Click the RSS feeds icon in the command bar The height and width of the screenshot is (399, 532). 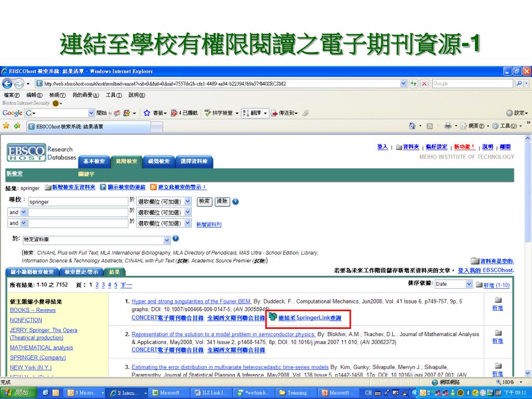point(430,126)
